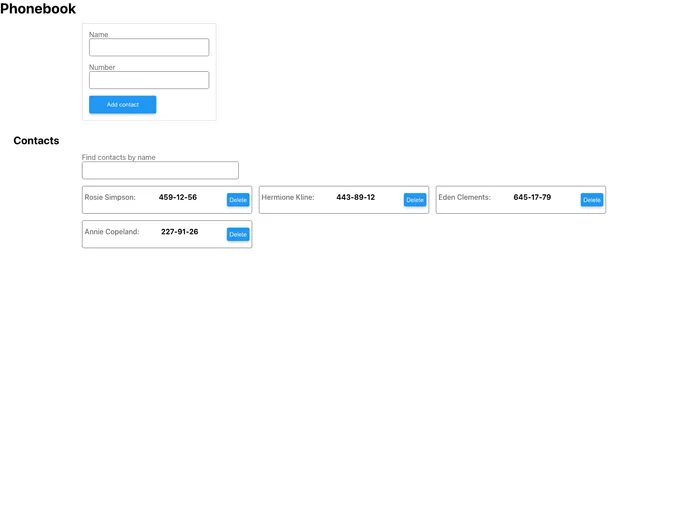
Task: Click the Number field label
Action: [x=102, y=67]
